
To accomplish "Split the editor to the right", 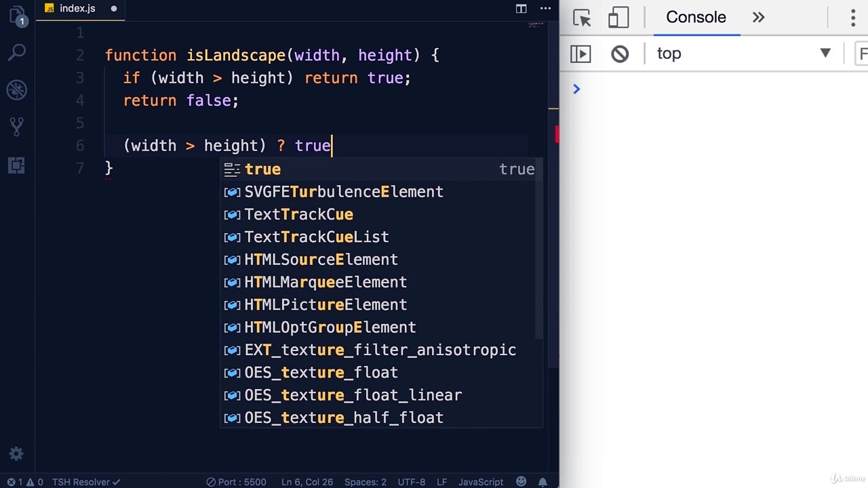I will click(x=521, y=9).
